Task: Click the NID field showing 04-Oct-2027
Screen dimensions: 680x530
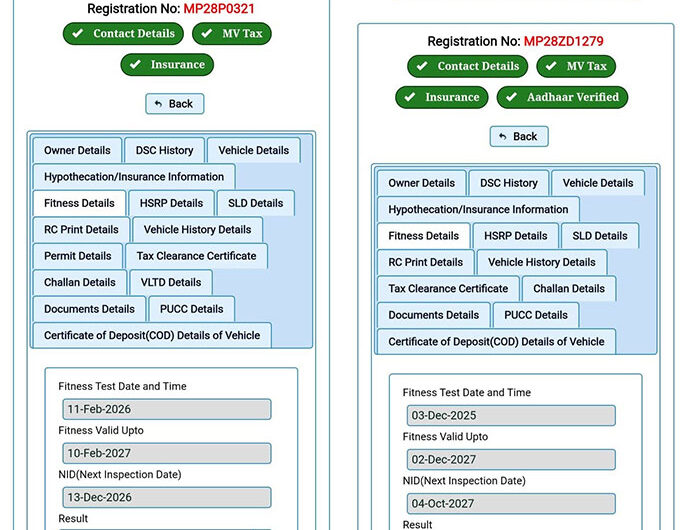Action: pyautogui.click(x=510, y=503)
